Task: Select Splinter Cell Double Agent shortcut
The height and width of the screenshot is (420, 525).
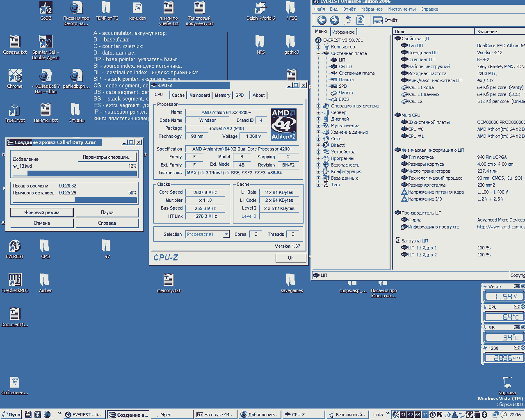Action: click(x=46, y=48)
